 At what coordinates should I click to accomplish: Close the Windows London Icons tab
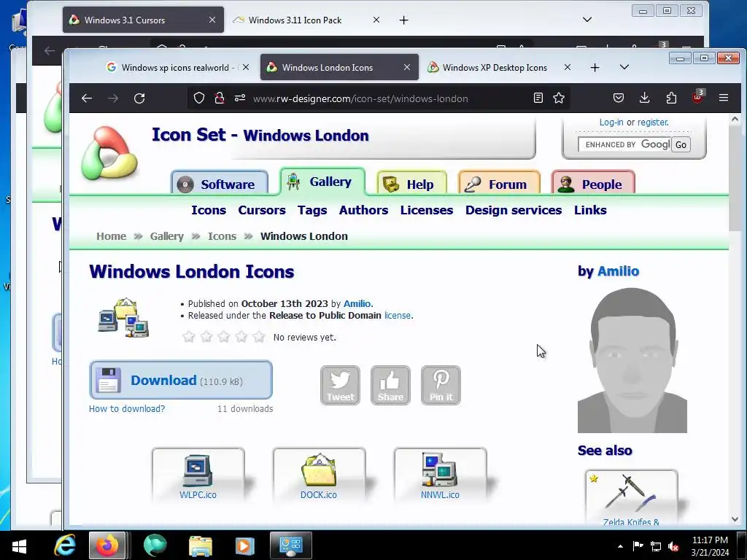407,67
